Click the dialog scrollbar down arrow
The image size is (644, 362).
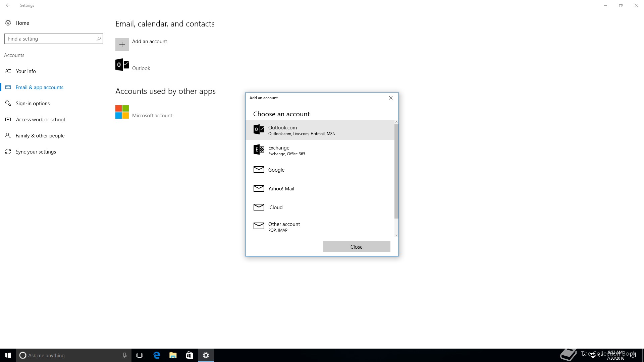click(396, 235)
